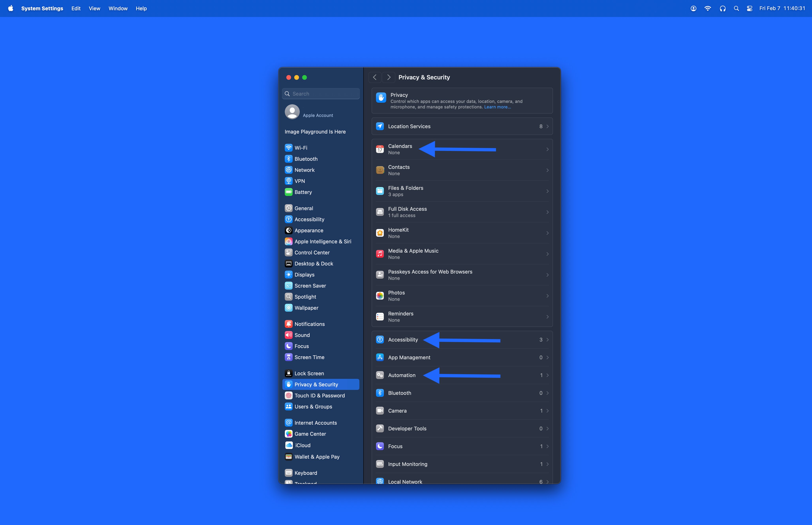Open Accessibility in the left sidebar
The image size is (812, 525).
tap(321, 219)
